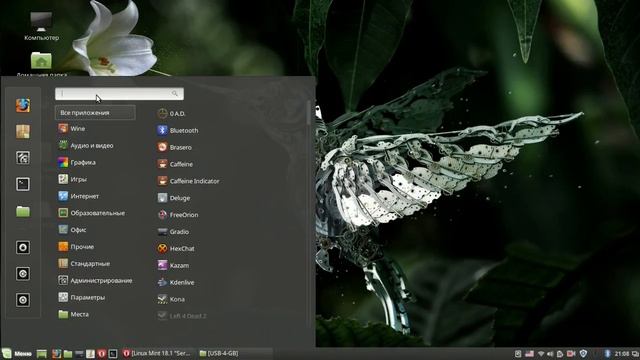640x360 pixels.
Task: Click the magnifier icon in search box
Action: [175, 93]
